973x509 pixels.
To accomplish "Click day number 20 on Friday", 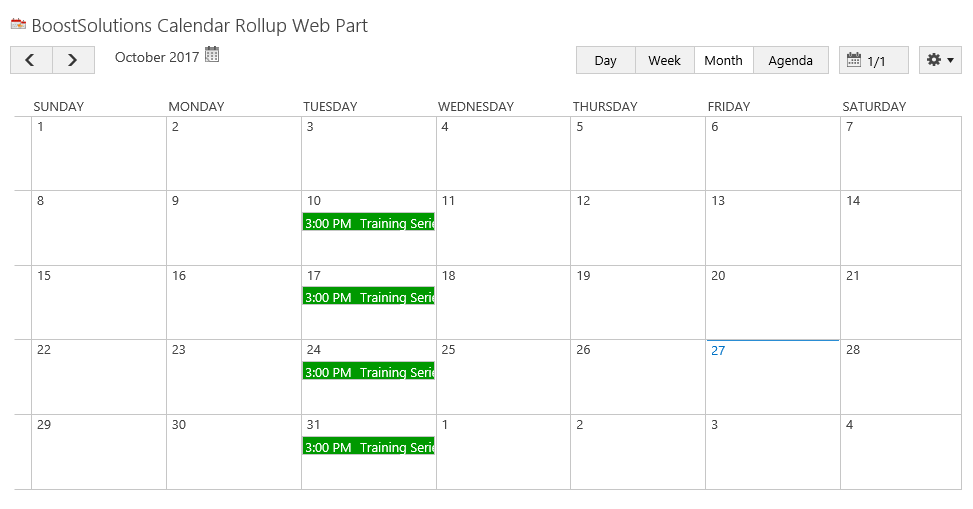I will (718, 276).
